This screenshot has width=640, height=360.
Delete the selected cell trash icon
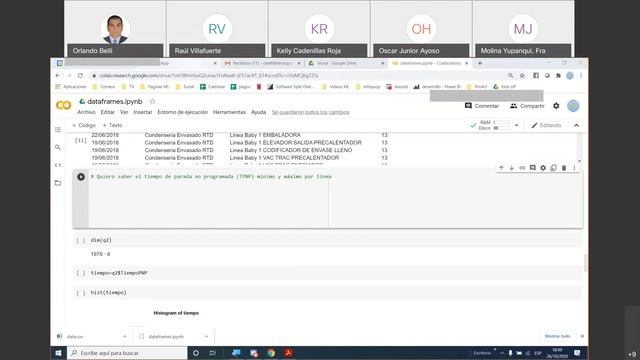point(564,168)
